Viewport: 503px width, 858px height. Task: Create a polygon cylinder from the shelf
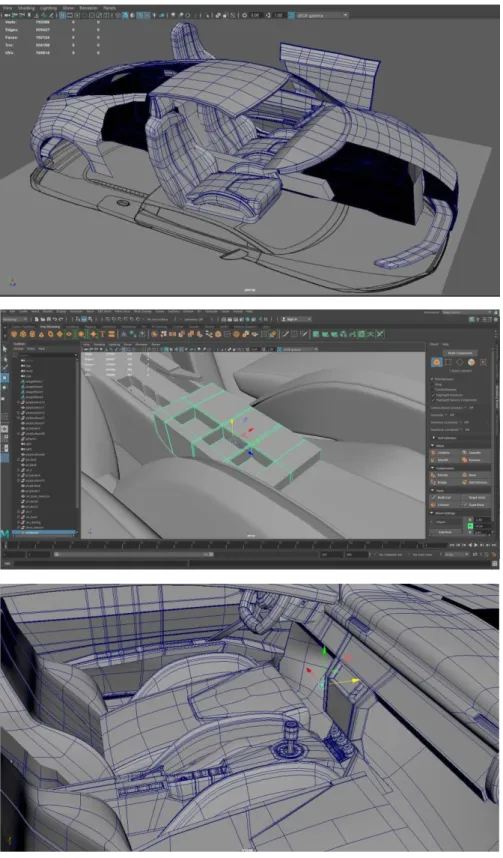pos(32,334)
